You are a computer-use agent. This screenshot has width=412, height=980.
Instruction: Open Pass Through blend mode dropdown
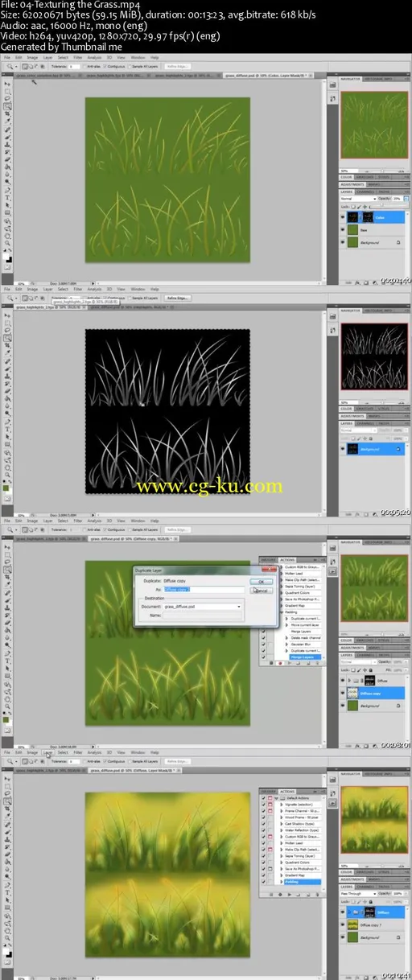[359, 894]
